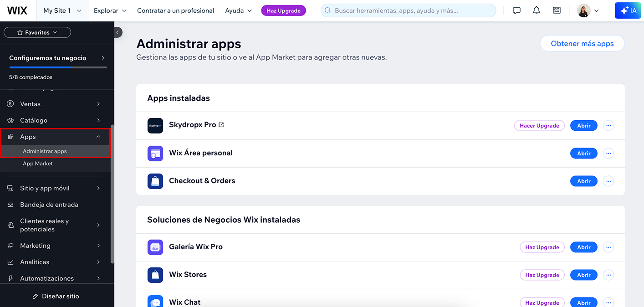Open Configuremos tu negocio setup panel
This screenshot has width=644, height=307.
click(57, 58)
